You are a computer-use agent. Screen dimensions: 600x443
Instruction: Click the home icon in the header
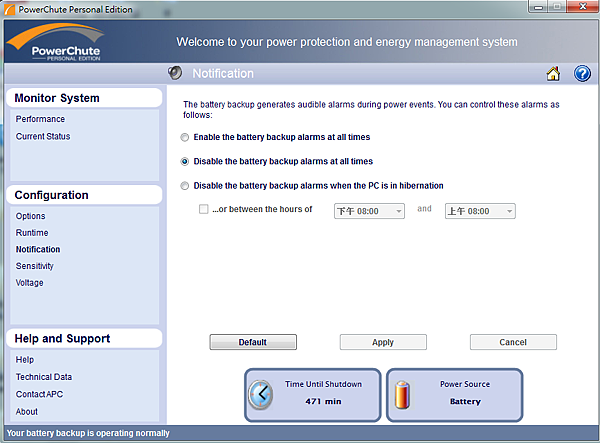tap(553, 73)
